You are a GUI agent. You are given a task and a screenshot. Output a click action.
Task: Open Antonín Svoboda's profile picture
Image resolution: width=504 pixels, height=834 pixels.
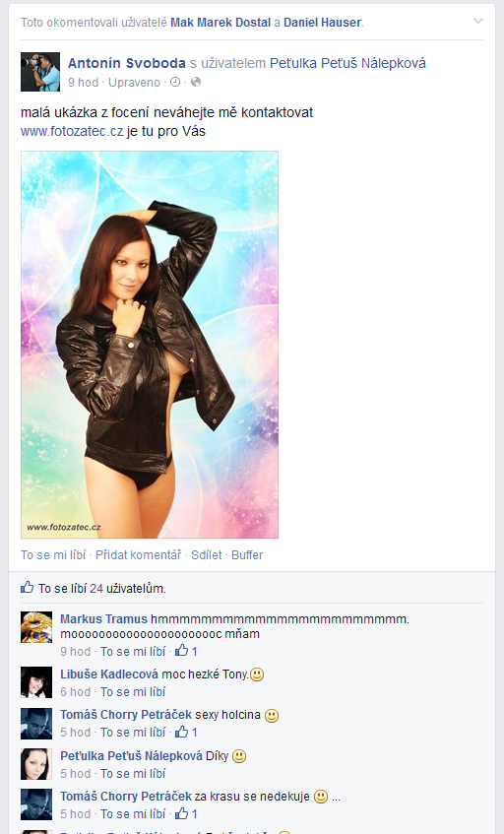[40, 72]
